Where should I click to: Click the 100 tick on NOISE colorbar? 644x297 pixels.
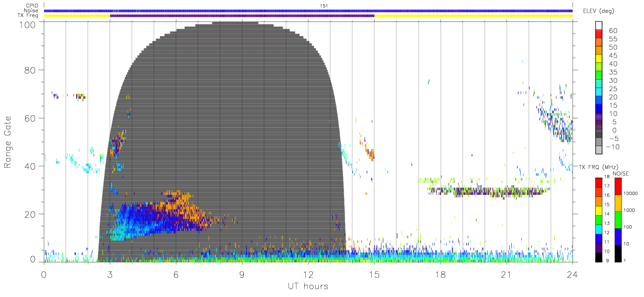coord(628,227)
